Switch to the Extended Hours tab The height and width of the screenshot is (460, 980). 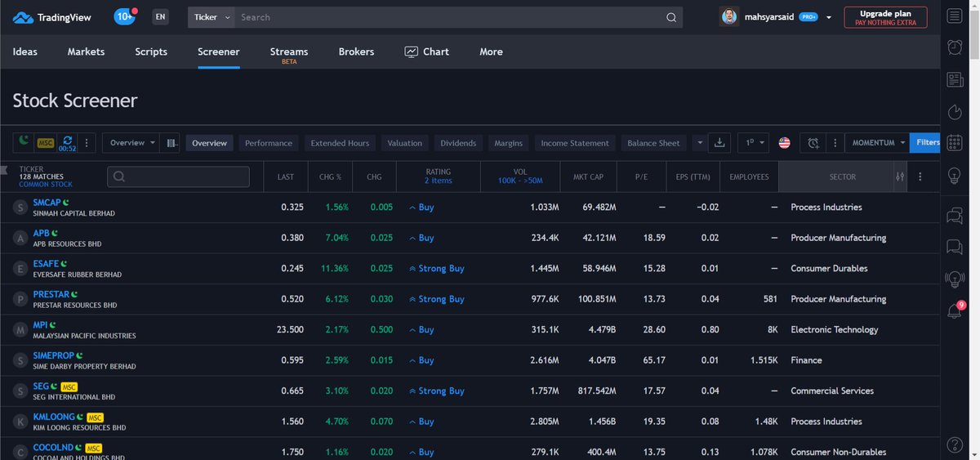pos(340,143)
